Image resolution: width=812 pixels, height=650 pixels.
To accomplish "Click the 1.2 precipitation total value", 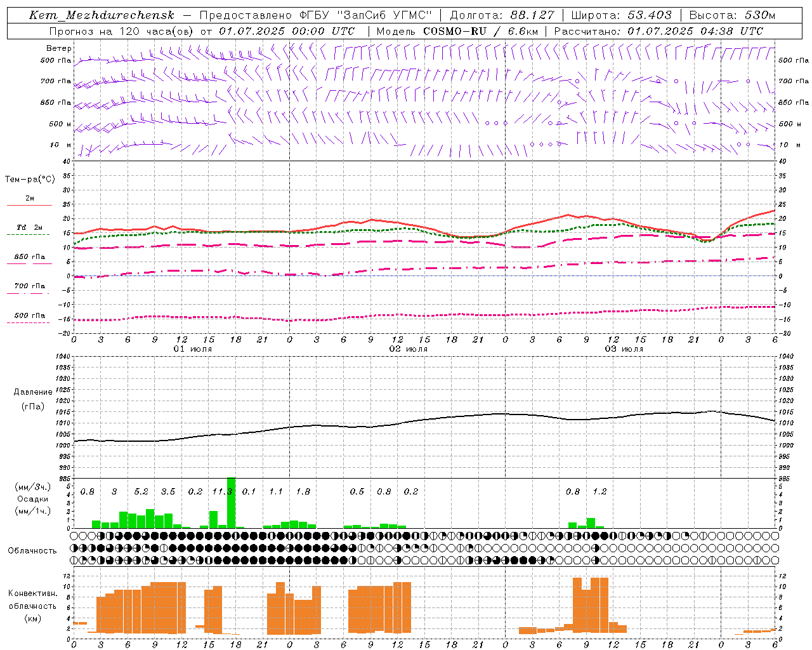I will (599, 491).
